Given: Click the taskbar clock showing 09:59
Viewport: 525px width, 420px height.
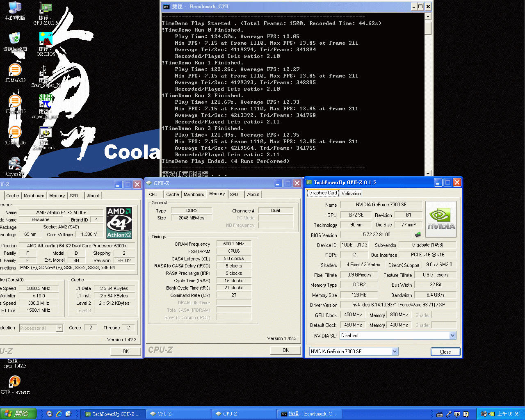Looking at the screenshot, I should pyautogui.click(x=509, y=414).
